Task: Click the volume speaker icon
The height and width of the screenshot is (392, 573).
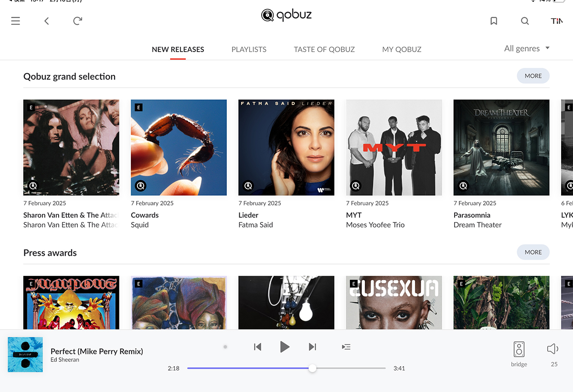Action: (553, 349)
